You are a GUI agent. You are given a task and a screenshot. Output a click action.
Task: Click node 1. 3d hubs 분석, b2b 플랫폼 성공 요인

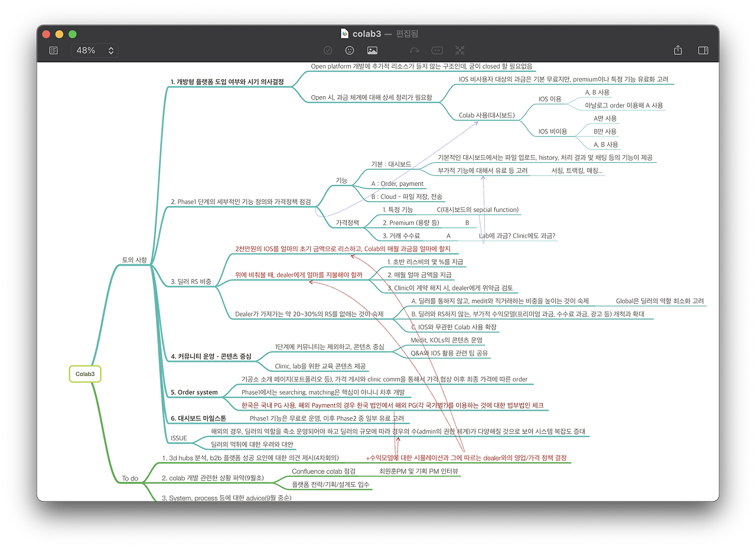(250, 457)
